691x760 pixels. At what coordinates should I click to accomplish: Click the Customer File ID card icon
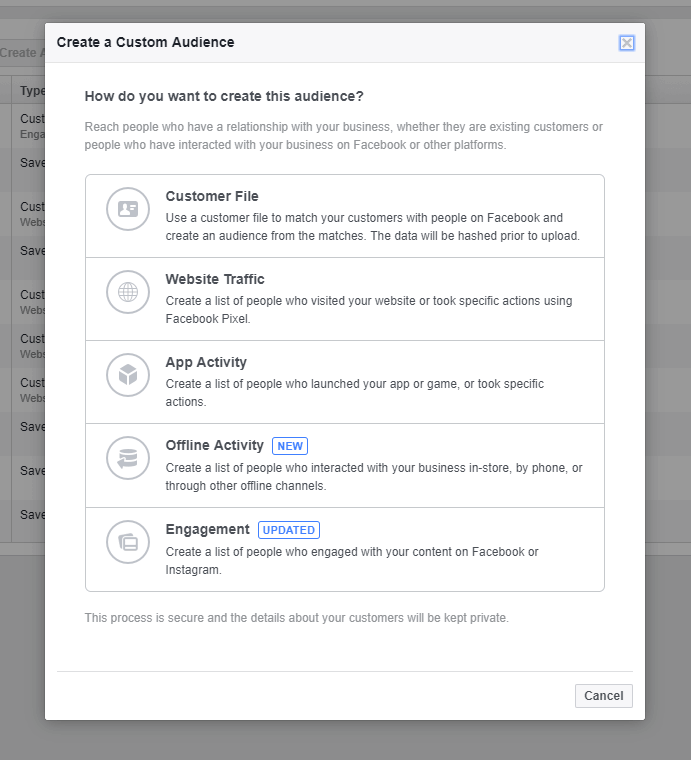coord(128,209)
